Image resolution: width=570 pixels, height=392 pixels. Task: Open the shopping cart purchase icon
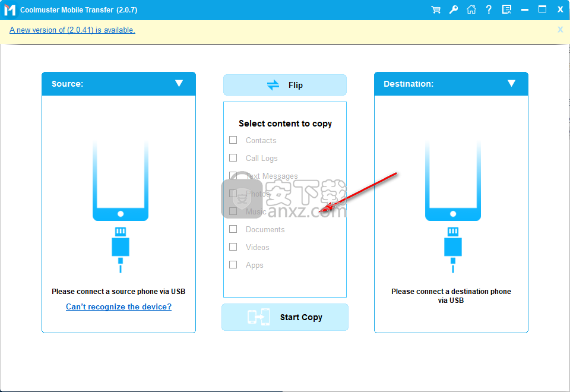pyautogui.click(x=436, y=10)
